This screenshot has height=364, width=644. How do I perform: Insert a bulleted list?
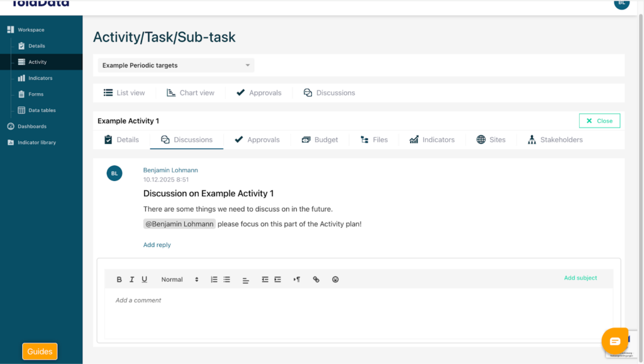pyautogui.click(x=226, y=280)
